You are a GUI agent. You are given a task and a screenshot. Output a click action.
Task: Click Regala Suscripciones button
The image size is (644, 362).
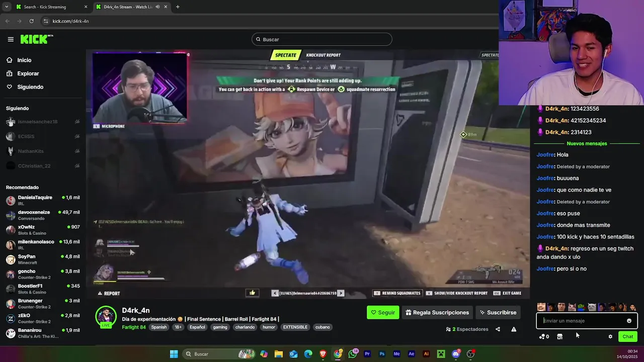coord(437,312)
